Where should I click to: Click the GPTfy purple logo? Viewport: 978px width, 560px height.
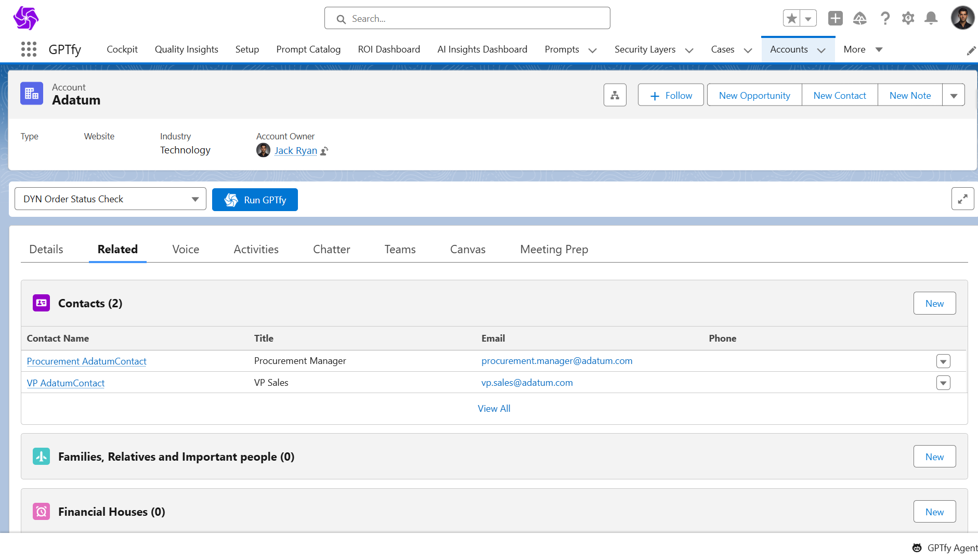pos(26,18)
